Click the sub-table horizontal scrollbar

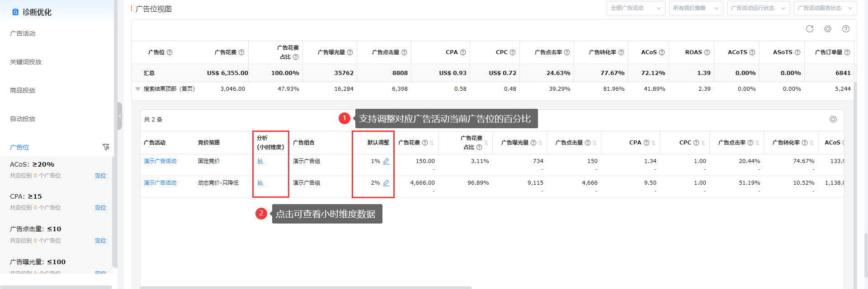tap(306, 287)
